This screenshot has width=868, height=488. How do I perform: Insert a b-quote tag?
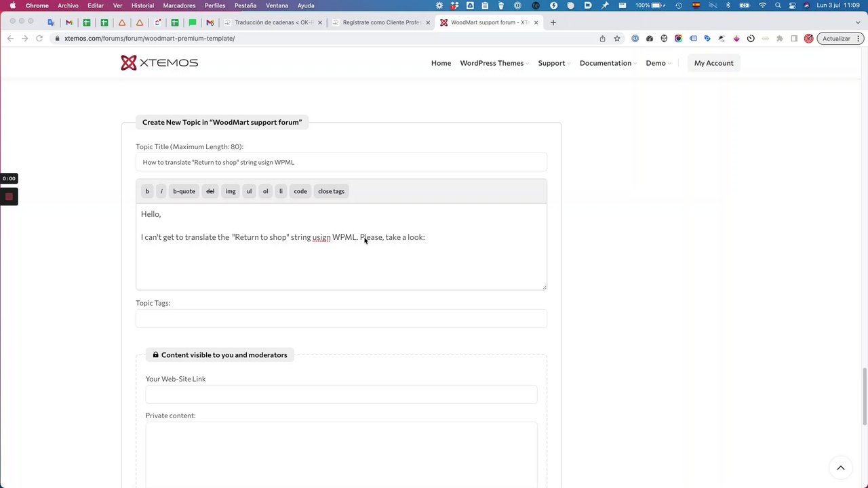184,191
